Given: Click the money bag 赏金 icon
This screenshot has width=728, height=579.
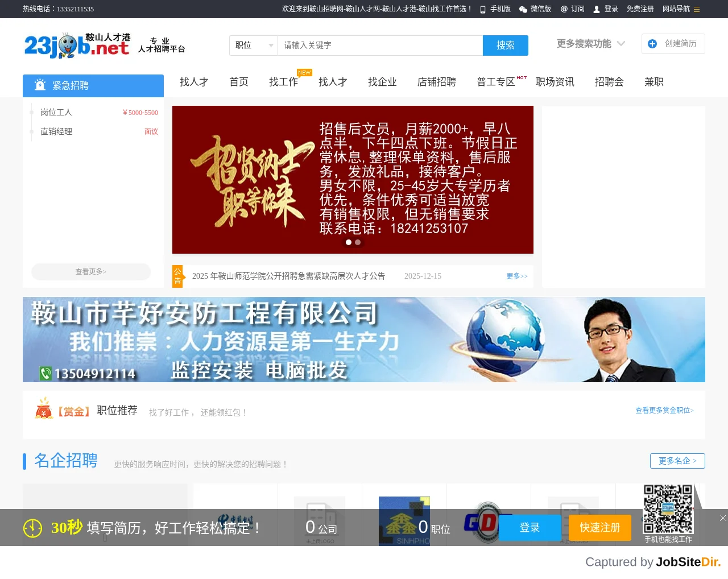Looking at the screenshot, I should (44, 408).
